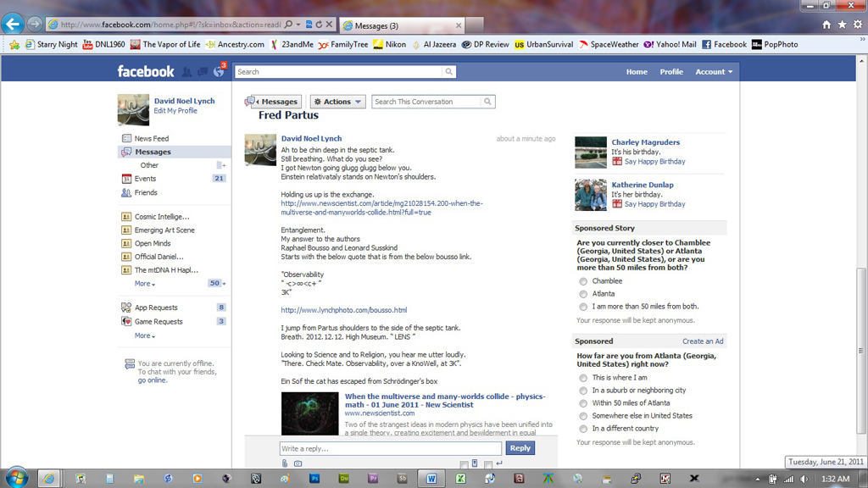Click the browser forward arrow button

(34, 24)
